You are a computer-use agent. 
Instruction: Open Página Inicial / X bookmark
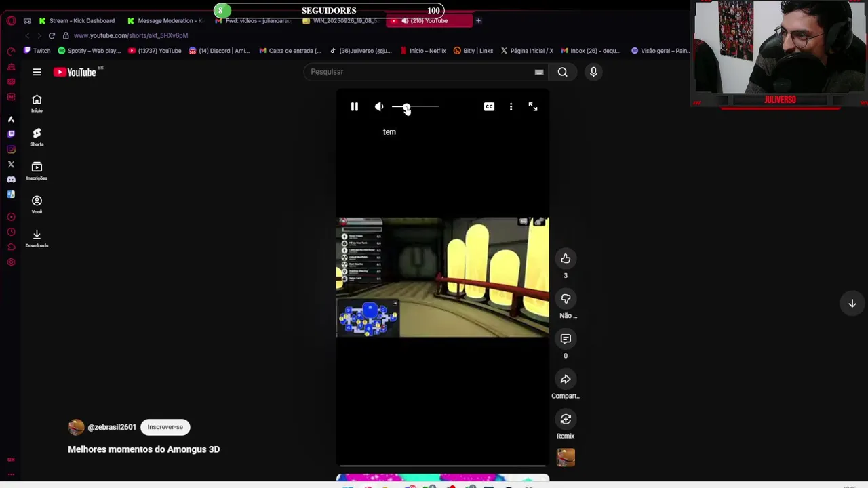tap(527, 50)
